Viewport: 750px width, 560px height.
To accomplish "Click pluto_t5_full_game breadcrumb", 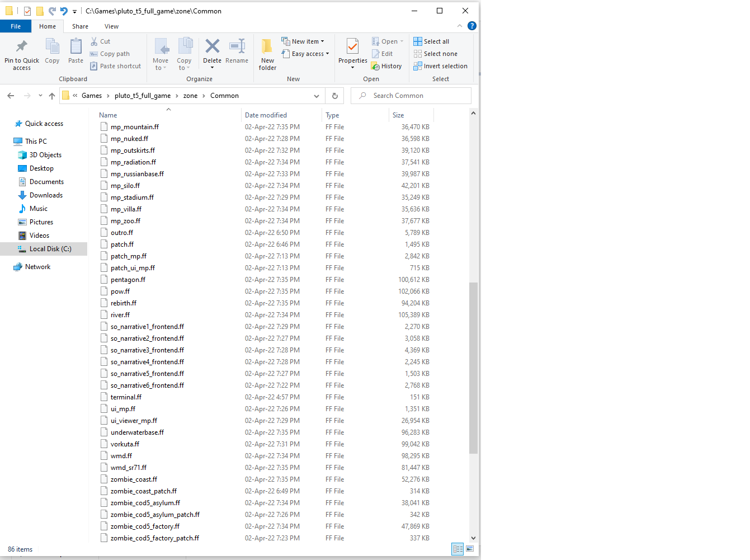I will click(x=143, y=96).
